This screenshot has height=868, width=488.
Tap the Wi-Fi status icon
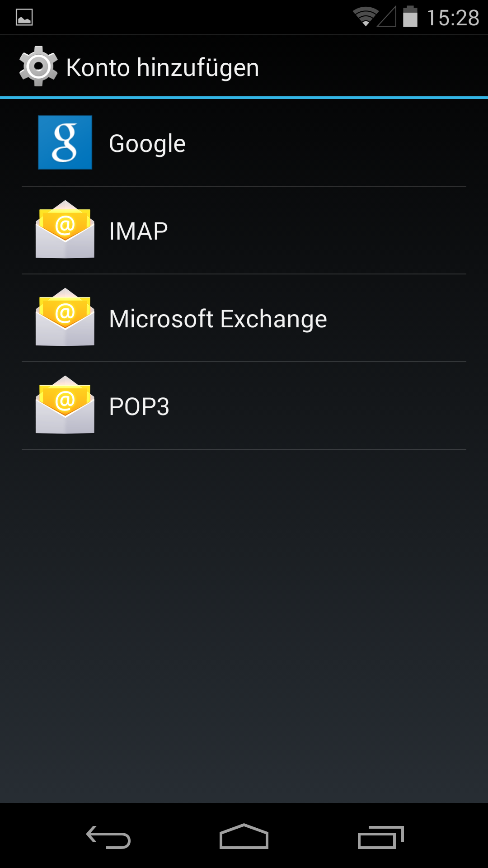coord(365,17)
